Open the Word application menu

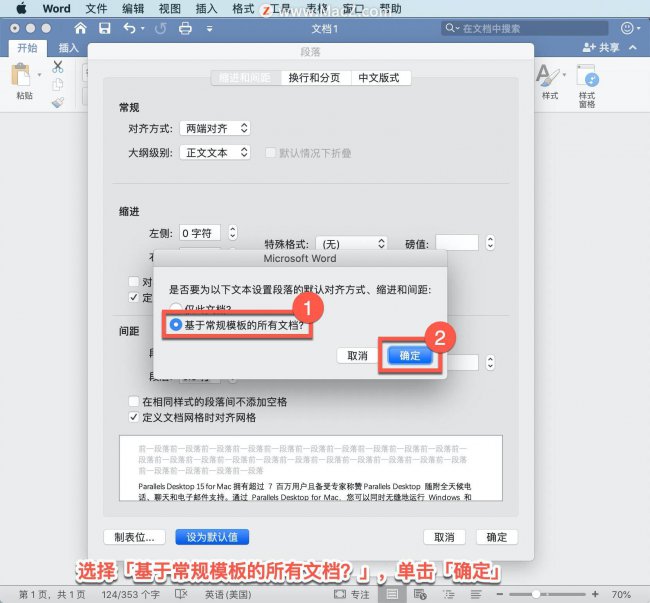pos(56,8)
